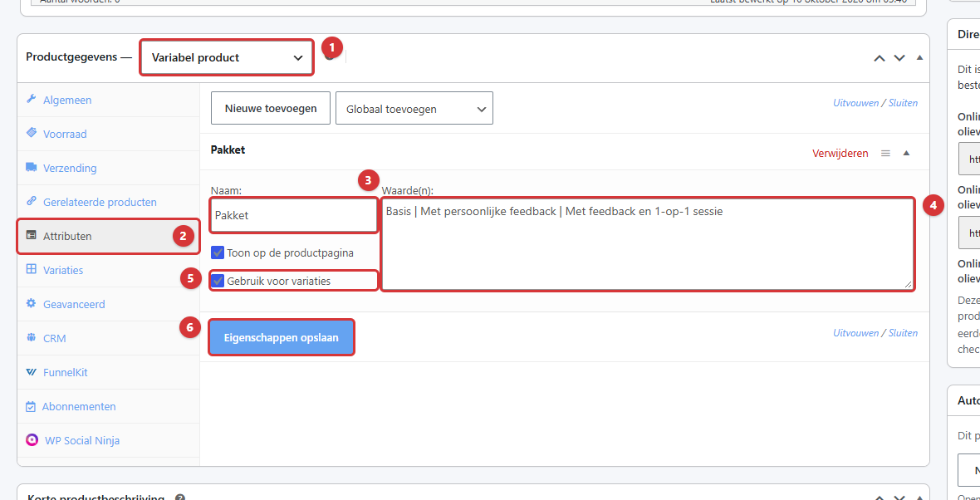Click the truck icon beside Verzending
Viewport: 980px width, 500px height.
[x=31, y=168]
